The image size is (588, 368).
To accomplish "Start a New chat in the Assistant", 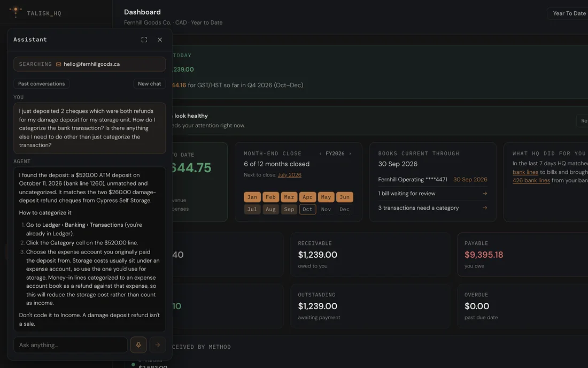I will [149, 83].
